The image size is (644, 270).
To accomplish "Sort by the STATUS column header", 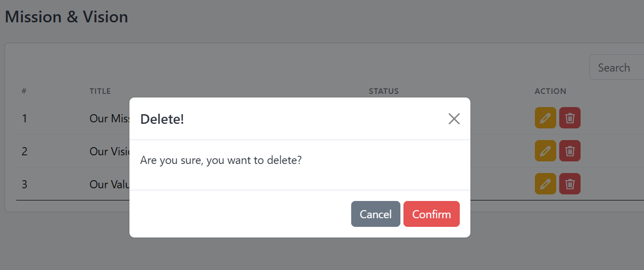I will pyautogui.click(x=384, y=91).
